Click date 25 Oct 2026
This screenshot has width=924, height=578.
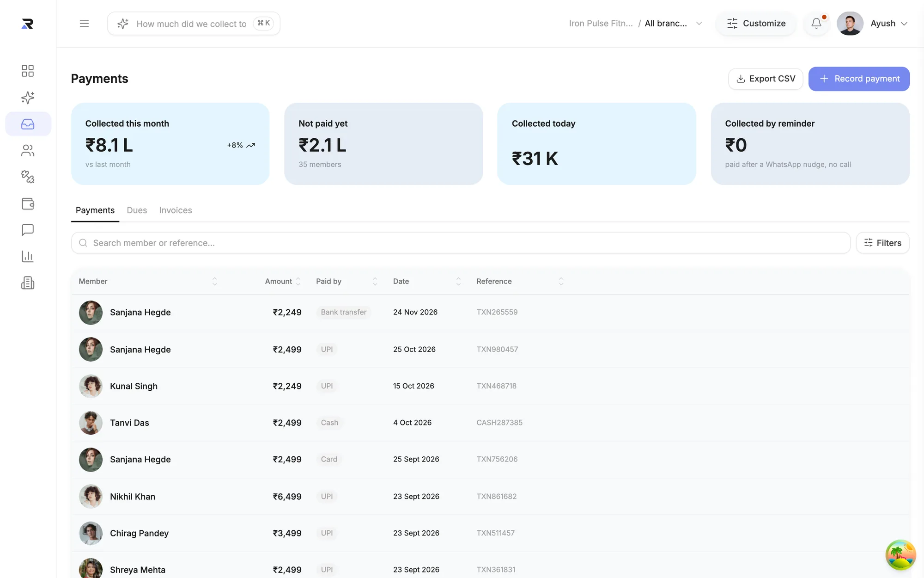(414, 349)
